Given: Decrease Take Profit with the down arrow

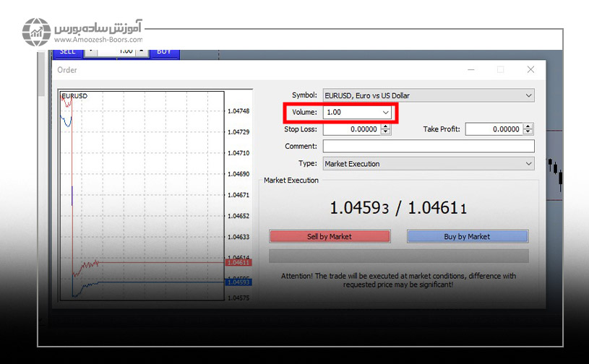Looking at the screenshot, I should pos(528,132).
